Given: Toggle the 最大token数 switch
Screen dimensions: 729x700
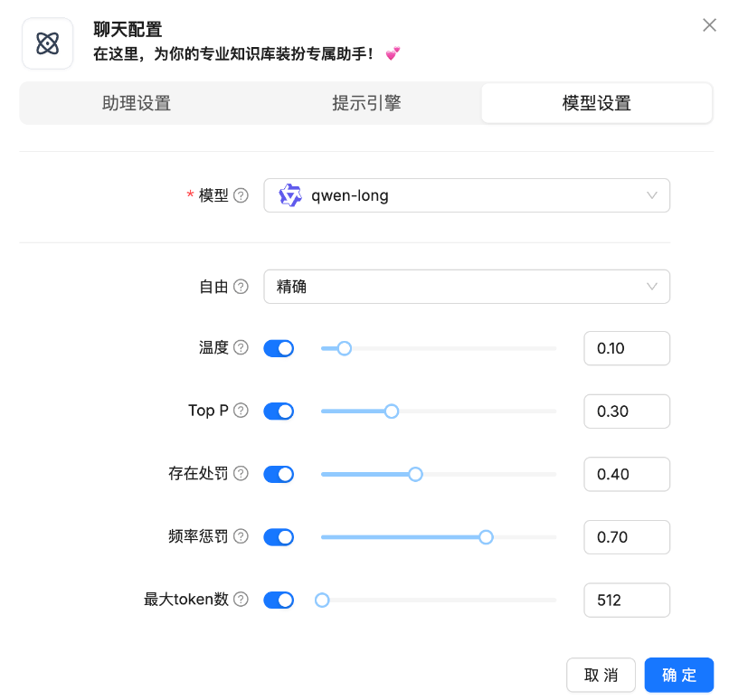Looking at the screenshot, I should [279, 600].
